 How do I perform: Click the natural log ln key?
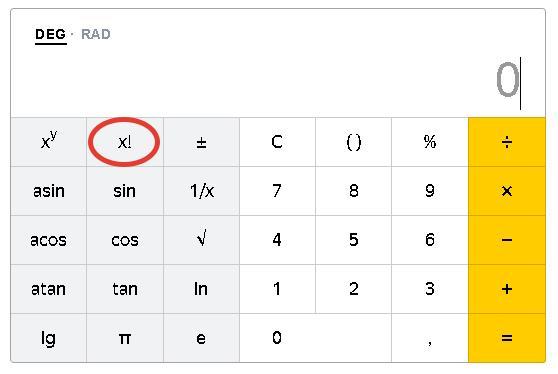[x=201, y=289]
